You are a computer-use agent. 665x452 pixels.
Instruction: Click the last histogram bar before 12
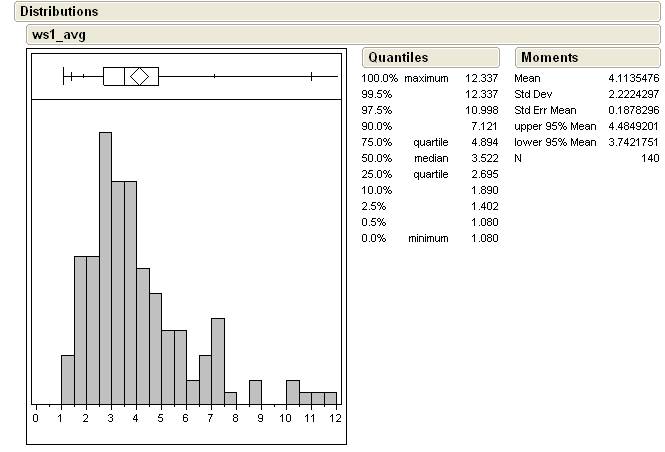pyautogui.click(x=330, y=398)
